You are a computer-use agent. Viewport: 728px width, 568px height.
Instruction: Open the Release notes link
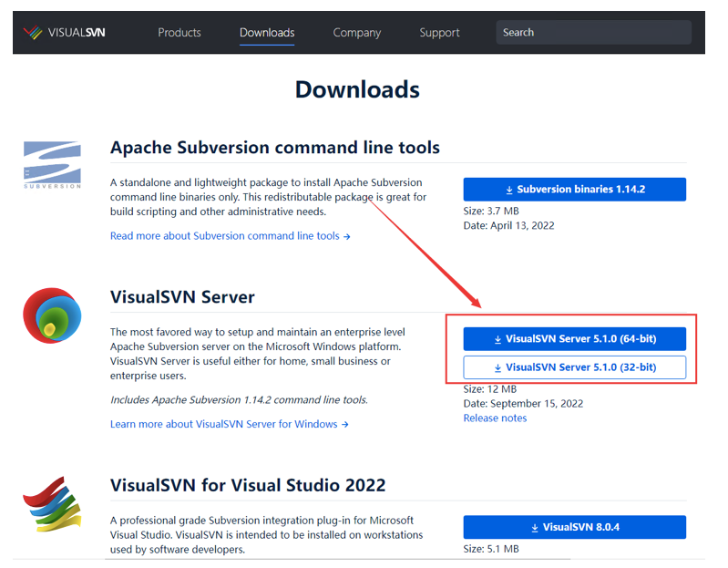(x=495, y=418)
